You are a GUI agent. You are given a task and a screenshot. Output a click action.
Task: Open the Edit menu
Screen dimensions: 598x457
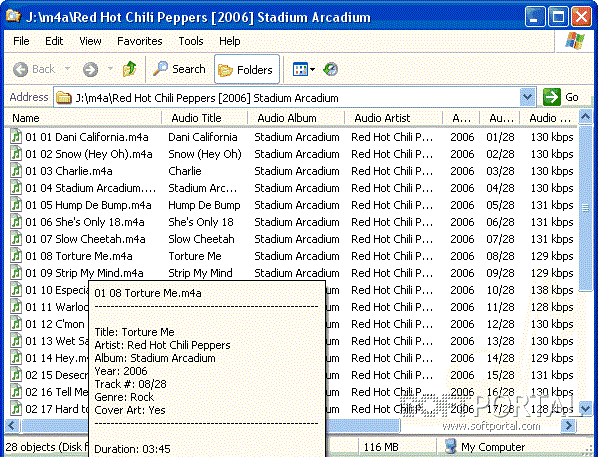pyautogui.click(x=54, y=41)
